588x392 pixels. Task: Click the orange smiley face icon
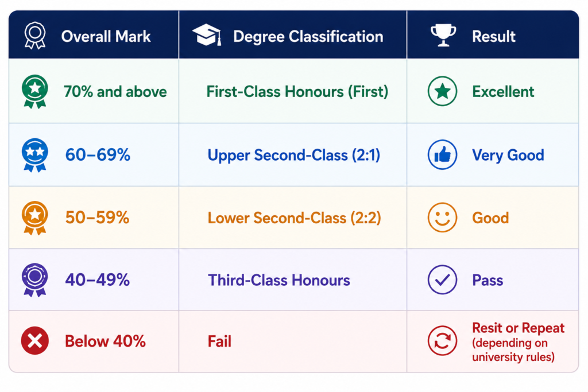(443, 218)
